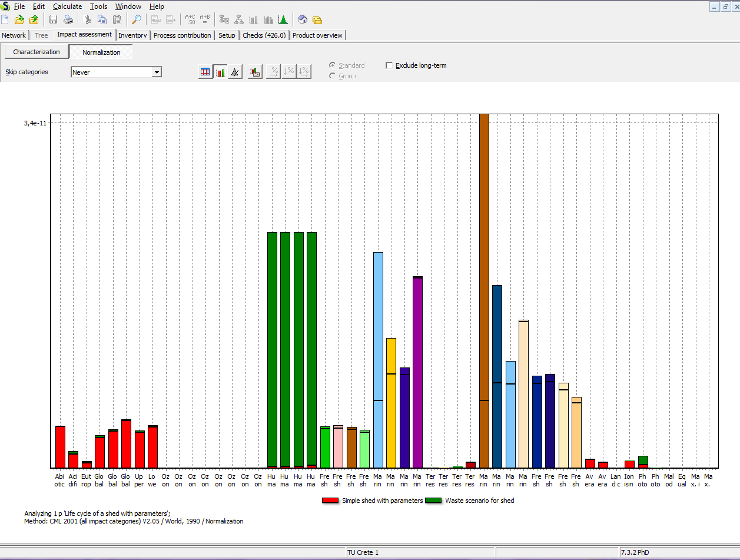This screenshot has width=740, height=560.
Task: Click the grayed expand-right arrow icon
Action: [x=171, y=19]
